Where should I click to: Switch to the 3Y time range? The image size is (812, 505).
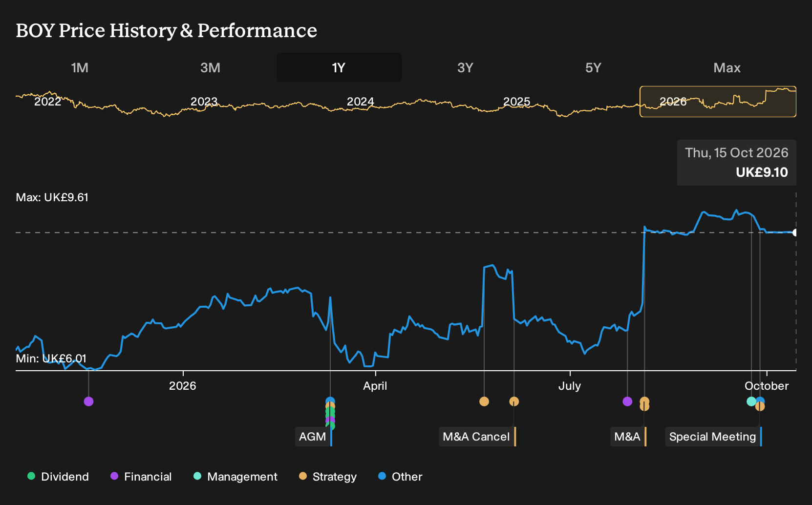[x=465, y=67]
